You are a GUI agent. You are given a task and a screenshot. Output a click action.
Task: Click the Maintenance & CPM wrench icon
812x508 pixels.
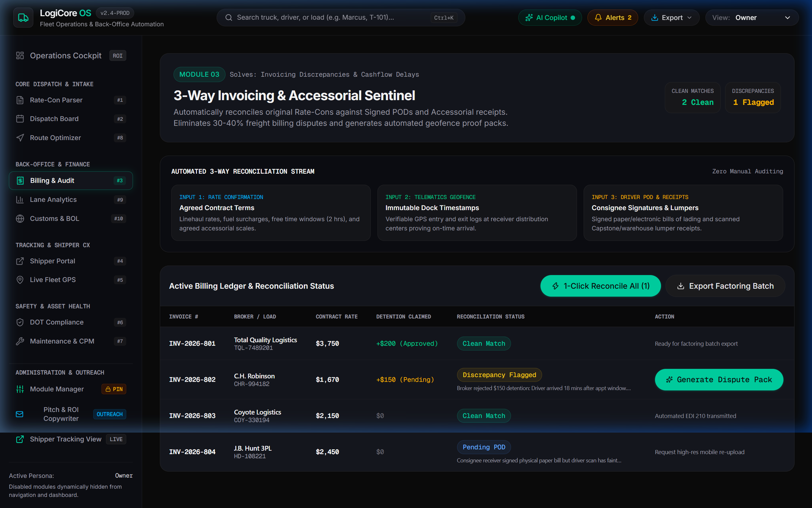(x=20, y=341)
